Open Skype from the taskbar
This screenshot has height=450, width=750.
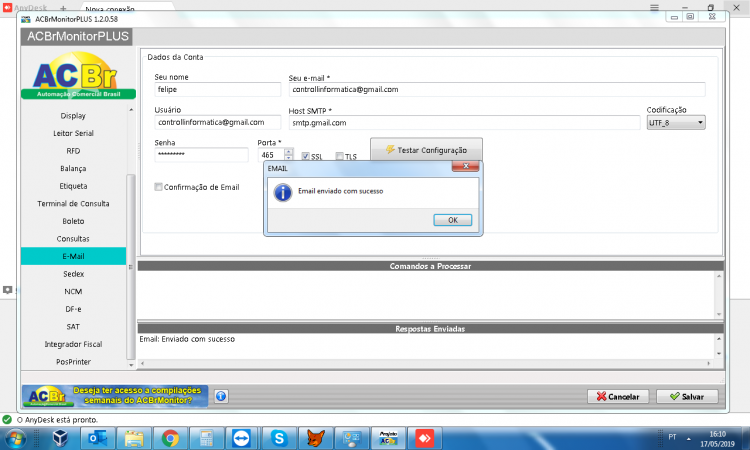point(279,438)
